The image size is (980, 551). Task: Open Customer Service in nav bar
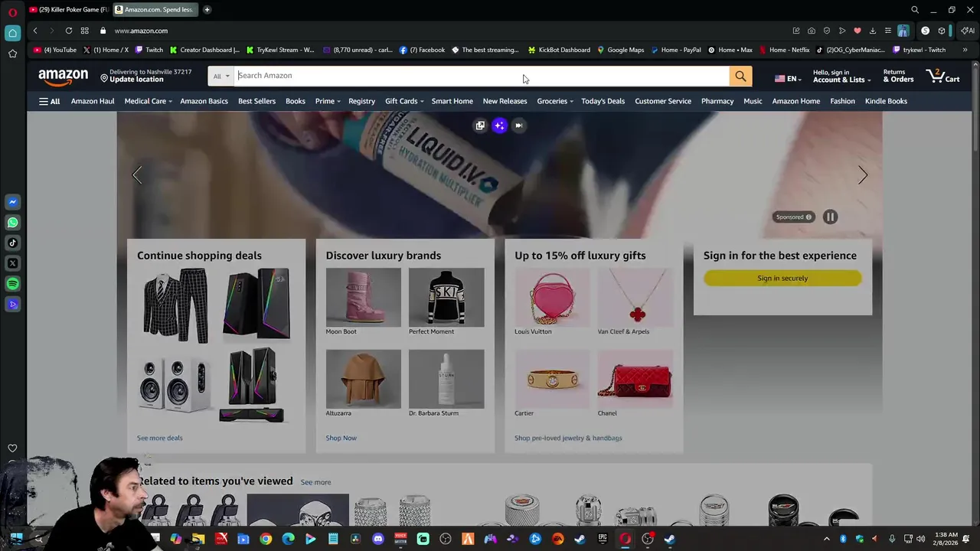pos(663,101)
